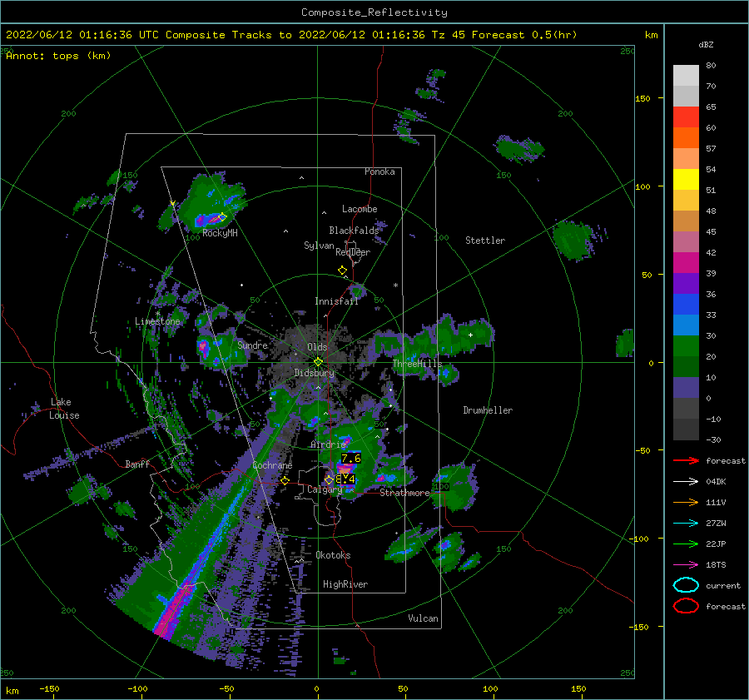
Task: Click the Cochrane label
Action: pyautogui.click(x=272, y=465)
